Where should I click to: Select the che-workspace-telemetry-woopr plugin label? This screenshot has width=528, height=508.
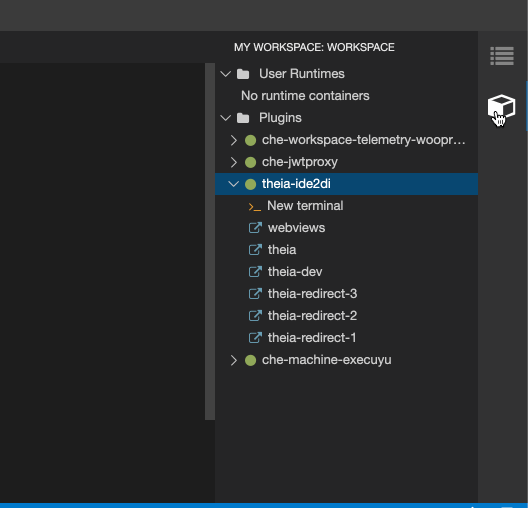(x=364, y=140)
